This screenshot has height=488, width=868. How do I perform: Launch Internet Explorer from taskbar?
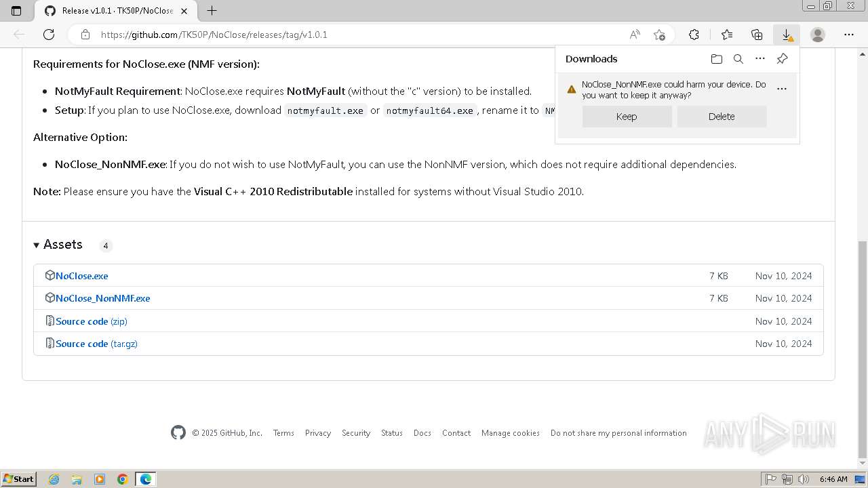(54, 479)
